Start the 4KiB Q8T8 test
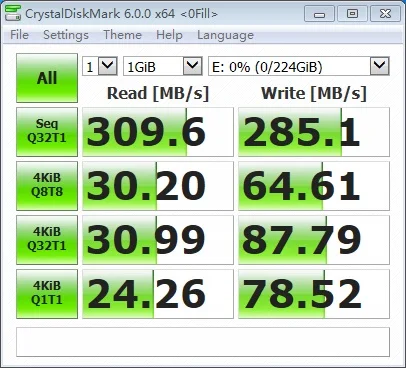Image resolution: width=406 pixels, height=368 pixels. click(x=47, y=186)
